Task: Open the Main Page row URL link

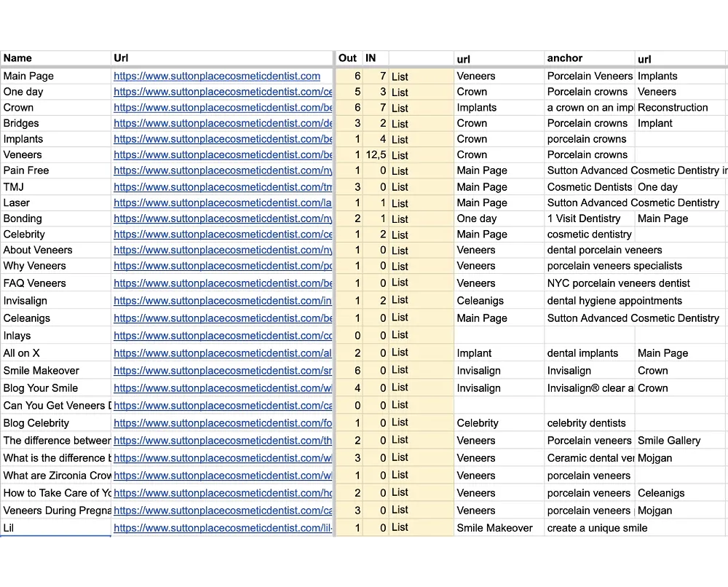Action: [x=217, y=76]
